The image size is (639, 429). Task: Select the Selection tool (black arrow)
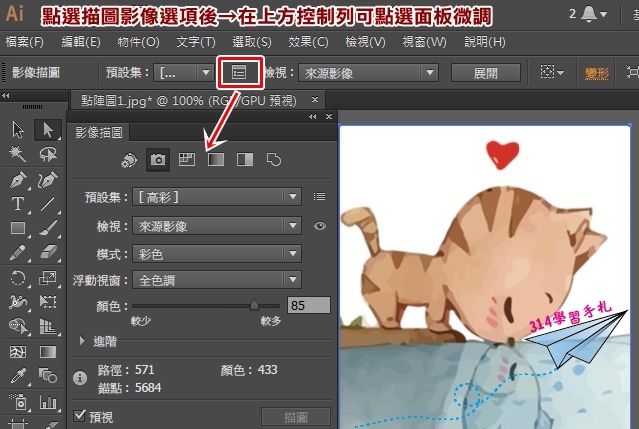18,130
